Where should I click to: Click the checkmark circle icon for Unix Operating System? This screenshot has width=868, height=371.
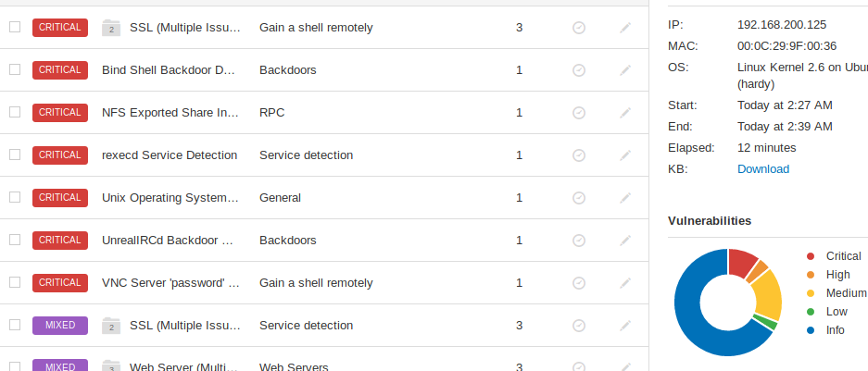[x=579, y=198]
